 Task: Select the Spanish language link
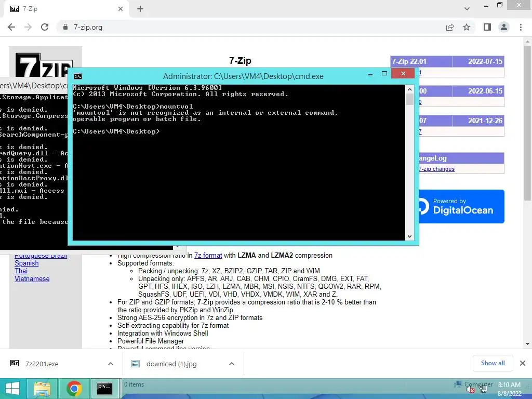coord(26,263)
